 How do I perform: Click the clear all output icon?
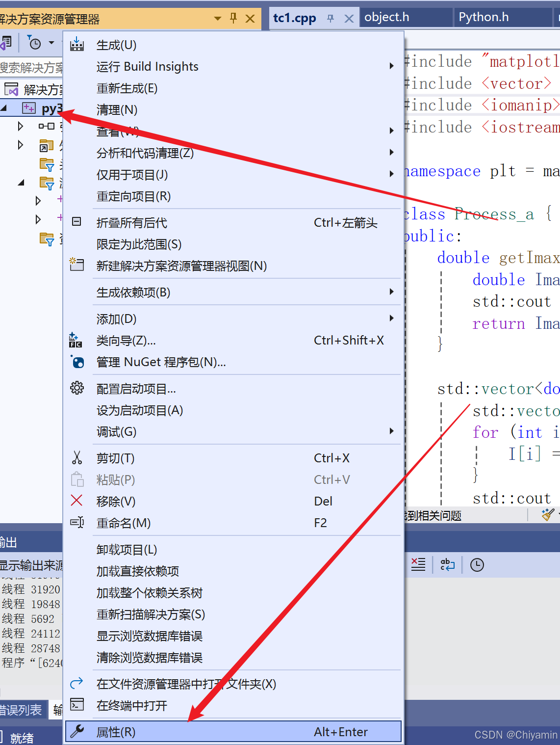tap(418, 565)
